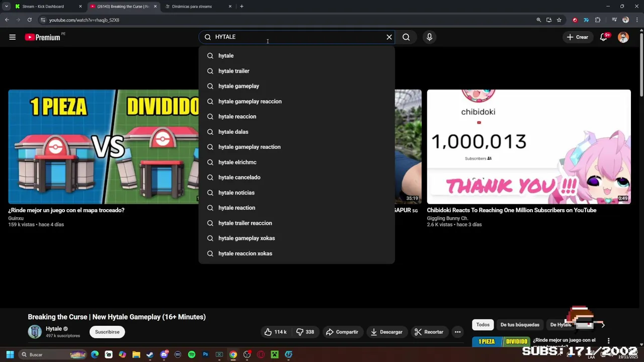Select the Todos filter chip
Image resolution: width=644 pixels, height=362 pixels.
pyautogui.click(x=483, y=325)
